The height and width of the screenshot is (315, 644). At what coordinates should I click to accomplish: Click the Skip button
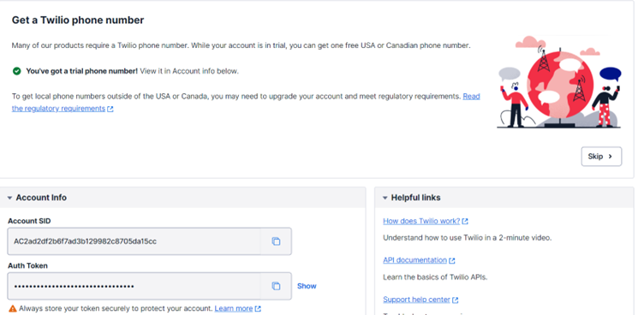point(601,157)
